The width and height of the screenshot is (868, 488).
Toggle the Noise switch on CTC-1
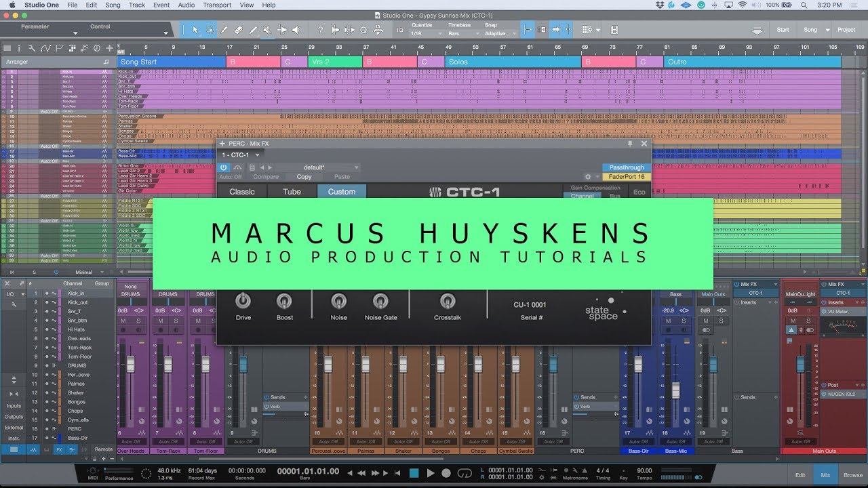(x=338, y=301)
